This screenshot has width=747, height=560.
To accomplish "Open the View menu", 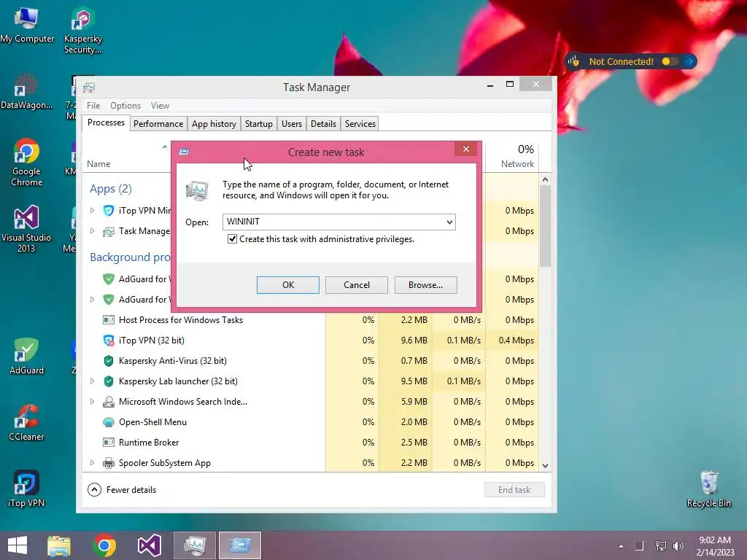I will point(160,106).
